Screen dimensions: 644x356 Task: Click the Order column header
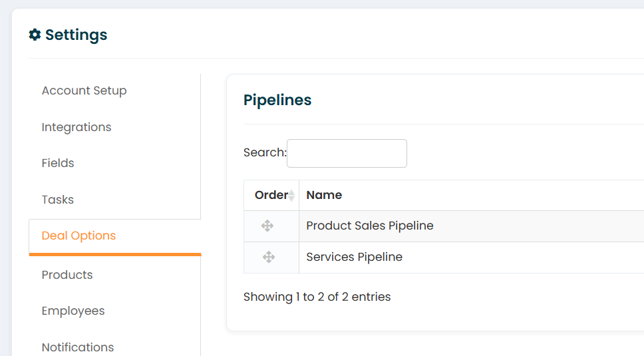(x=271, y=195)
